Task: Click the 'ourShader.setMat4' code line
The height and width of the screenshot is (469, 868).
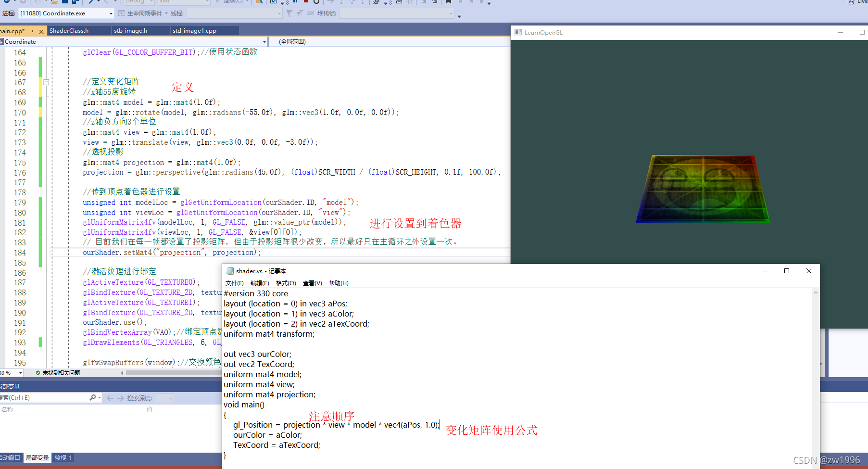Action: [x=172, y=253]
